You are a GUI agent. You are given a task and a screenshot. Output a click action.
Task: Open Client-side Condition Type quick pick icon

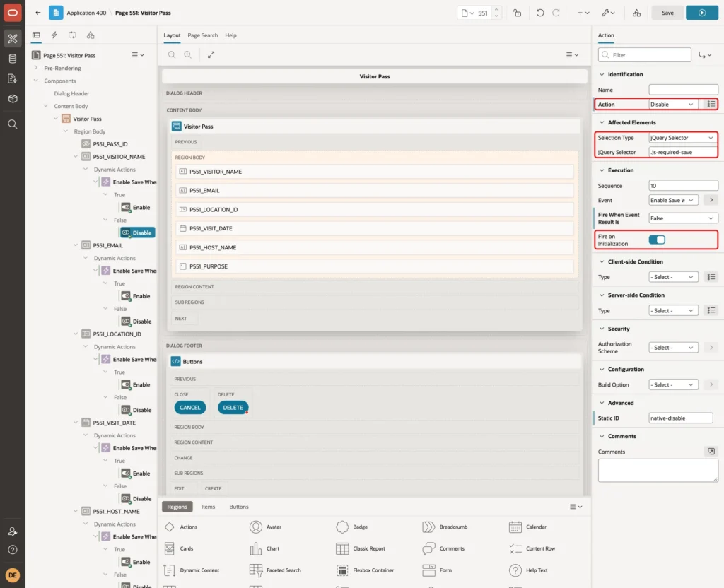711,277
